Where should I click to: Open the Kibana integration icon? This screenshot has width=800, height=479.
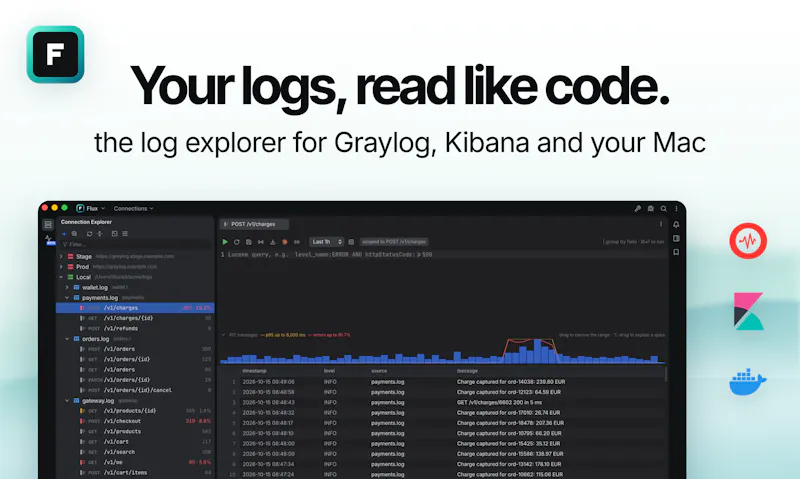click(748, 311)
